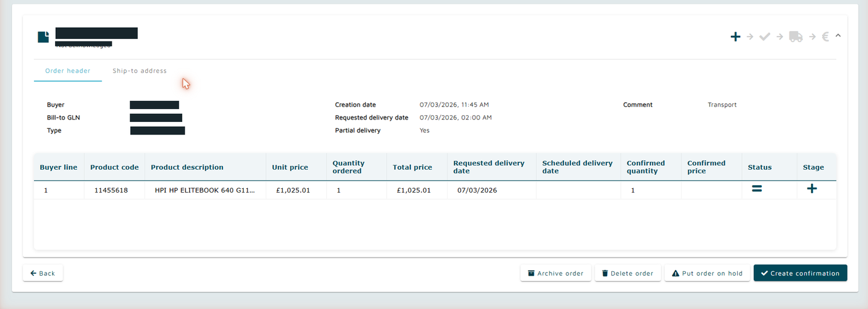Image resolution: width=868 pixels, height=309 pixels.
Task: Click the plus stage icon in row 1
Action: pyautogui.click(x=812, y=189)
